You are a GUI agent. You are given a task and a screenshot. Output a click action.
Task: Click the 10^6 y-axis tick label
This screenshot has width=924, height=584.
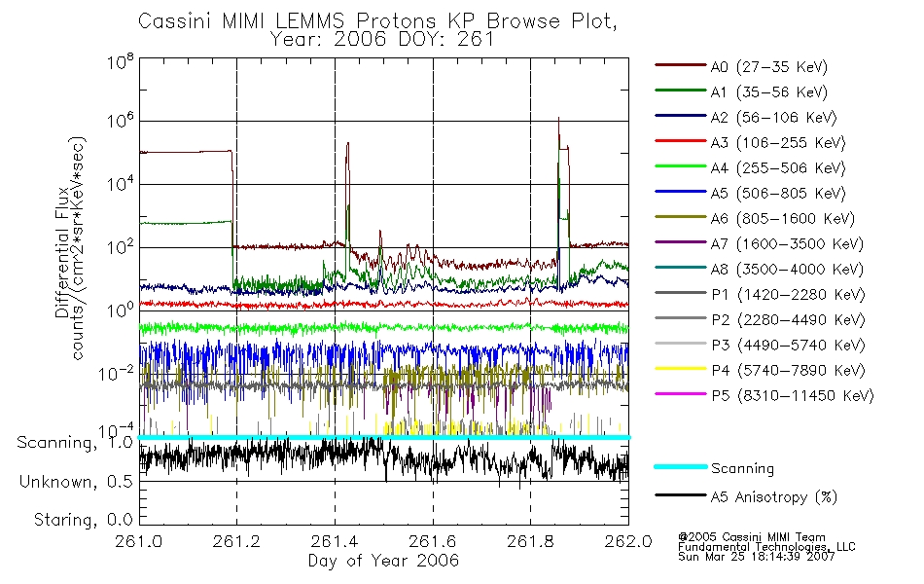(x=121, y=122)
